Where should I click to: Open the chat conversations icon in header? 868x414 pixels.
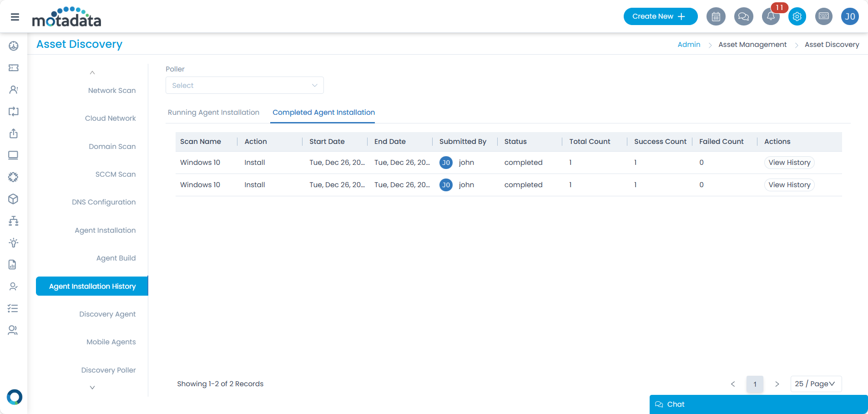click(x=743, y=17)
